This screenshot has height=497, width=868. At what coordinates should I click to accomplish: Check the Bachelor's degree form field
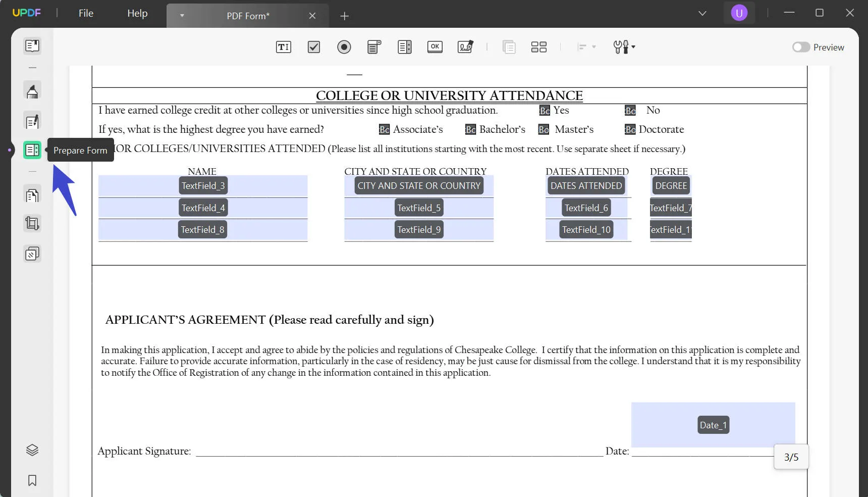[x=471, y=129]
